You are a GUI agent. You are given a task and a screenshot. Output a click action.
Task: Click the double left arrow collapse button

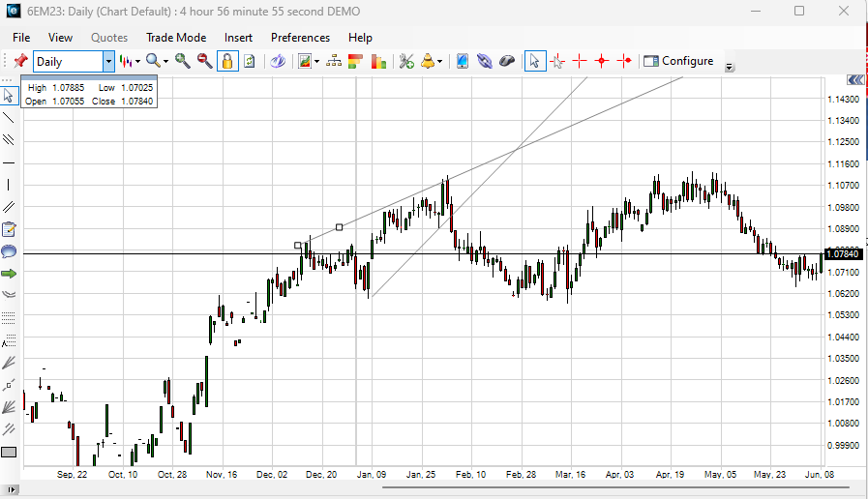(854, 79)
